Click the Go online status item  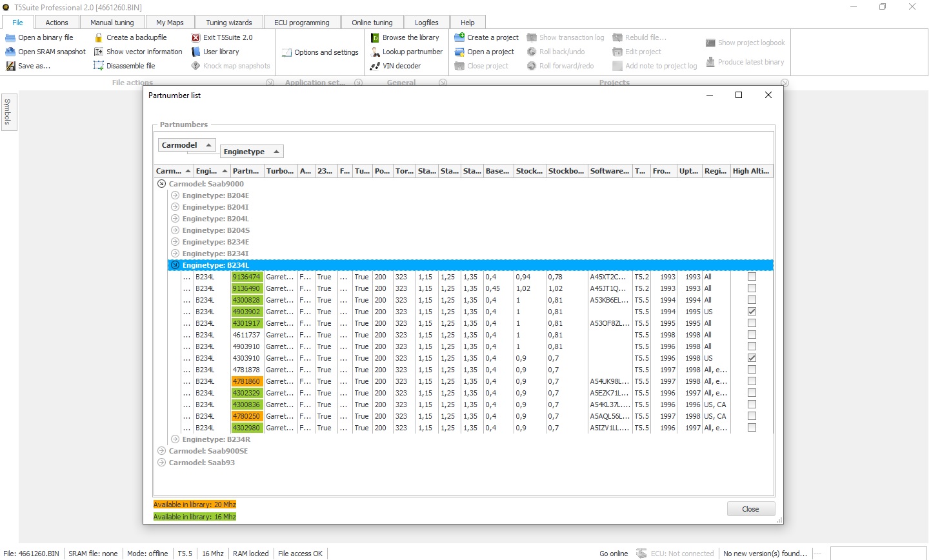[x=613, y=554]
